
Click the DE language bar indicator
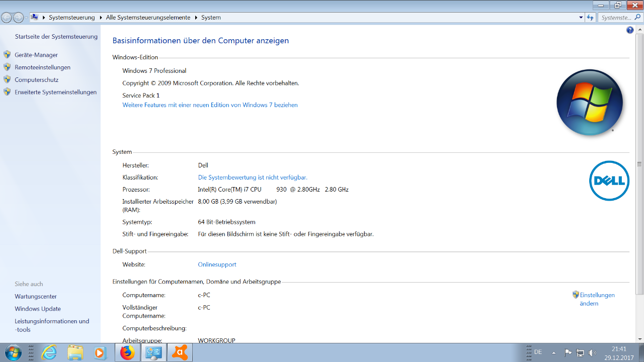(x=538, y=352)
